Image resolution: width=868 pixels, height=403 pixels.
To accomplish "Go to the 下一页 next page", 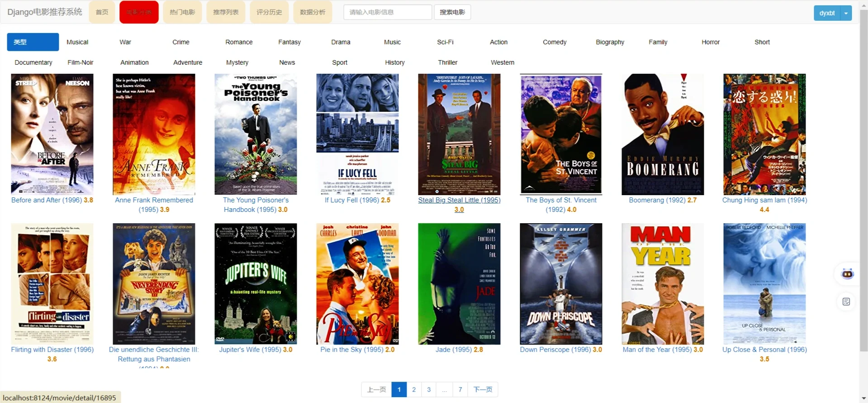I will [483, 389].
